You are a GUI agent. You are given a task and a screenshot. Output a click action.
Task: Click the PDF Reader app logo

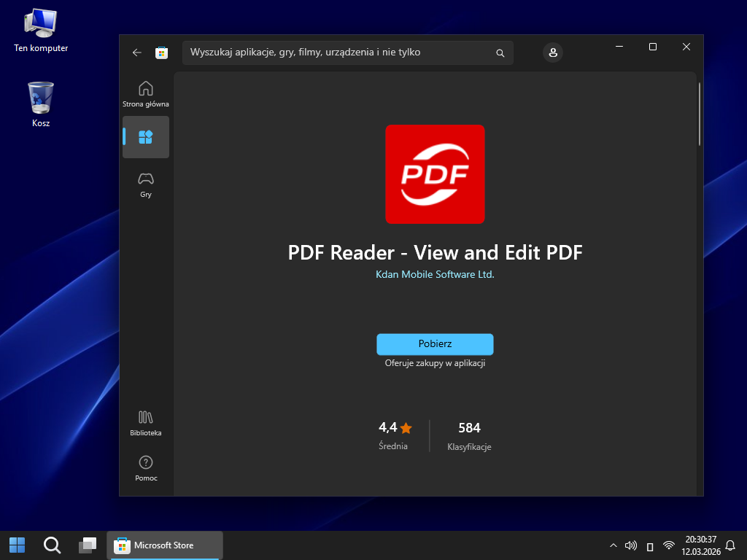coord(435,174)
